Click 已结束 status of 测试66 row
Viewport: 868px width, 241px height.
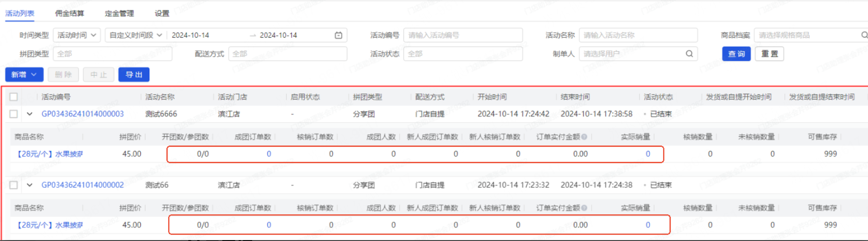tap(661, 185)
